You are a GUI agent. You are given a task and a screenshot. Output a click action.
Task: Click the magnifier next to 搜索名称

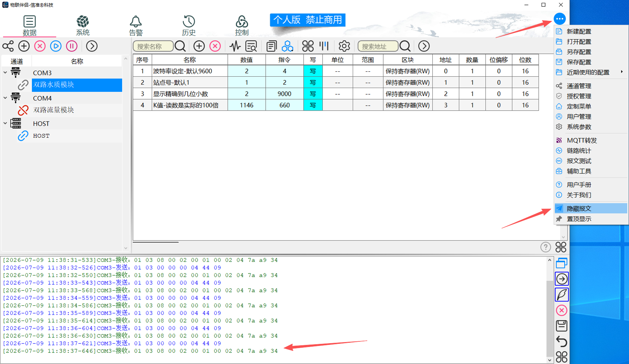click(x=180, y=46)
